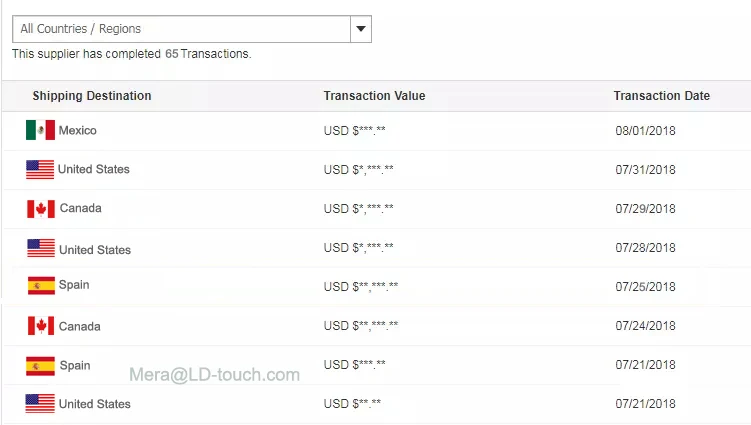Click the Mexico flag icon
The height and width of the screenshot is (425, 751).
pos(40,130)
